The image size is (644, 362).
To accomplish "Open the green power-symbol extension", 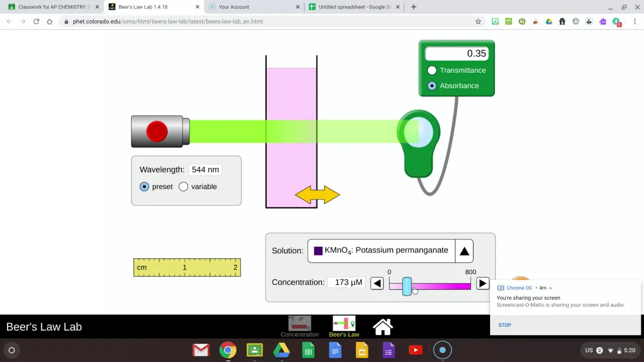I will point(522,22).
